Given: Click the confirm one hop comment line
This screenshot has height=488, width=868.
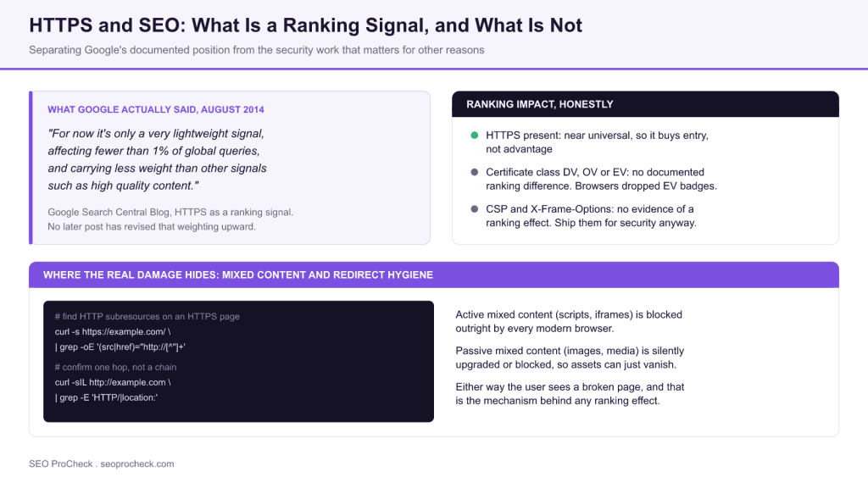Looking at the screenshot, I should (115, 367).
